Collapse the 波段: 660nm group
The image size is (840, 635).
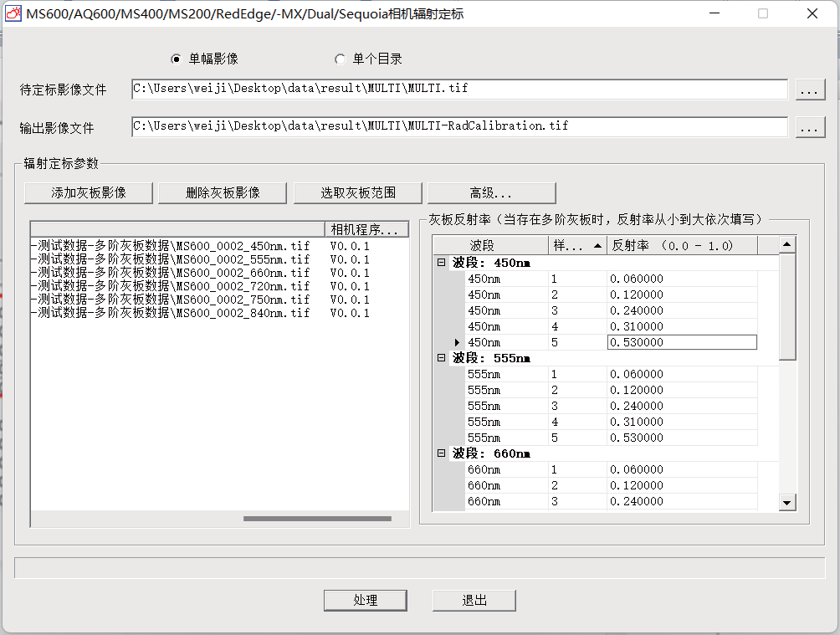coord(442,453)
